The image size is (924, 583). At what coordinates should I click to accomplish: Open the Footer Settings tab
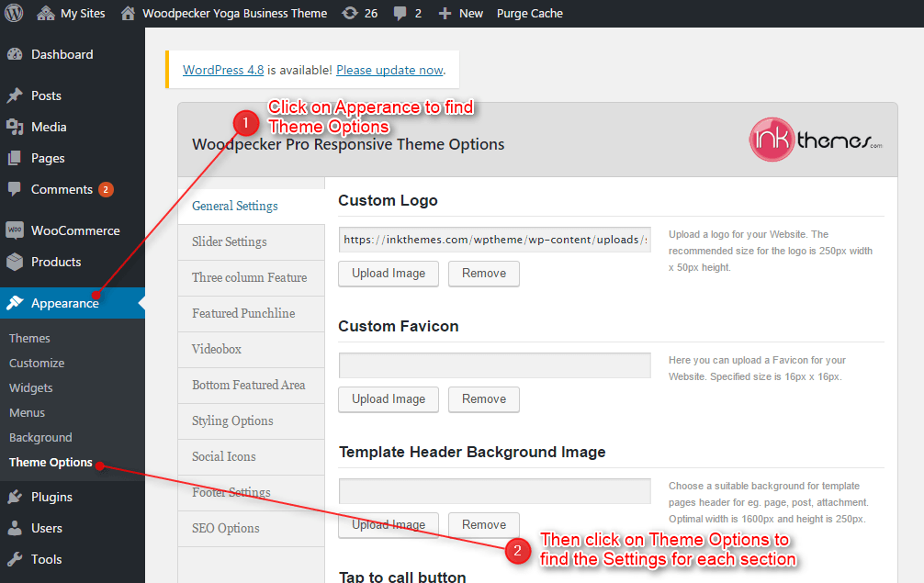tap(252, 493)
